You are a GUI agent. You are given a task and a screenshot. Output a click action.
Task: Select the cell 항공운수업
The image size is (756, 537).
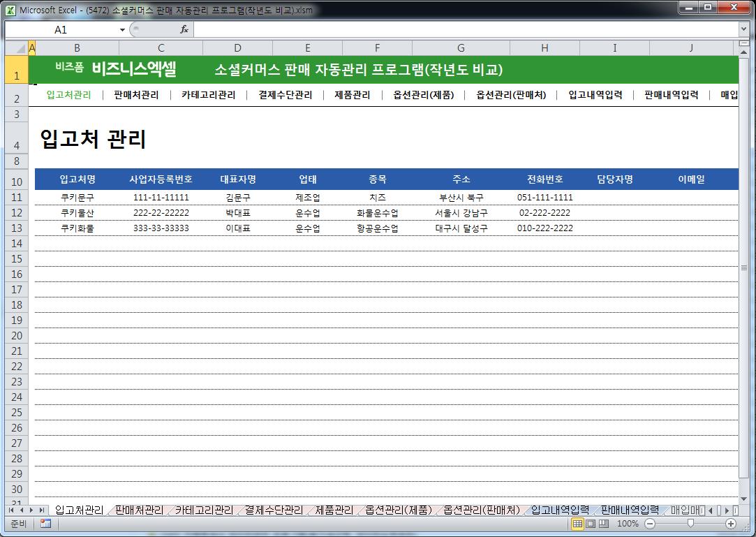(378, 228)
